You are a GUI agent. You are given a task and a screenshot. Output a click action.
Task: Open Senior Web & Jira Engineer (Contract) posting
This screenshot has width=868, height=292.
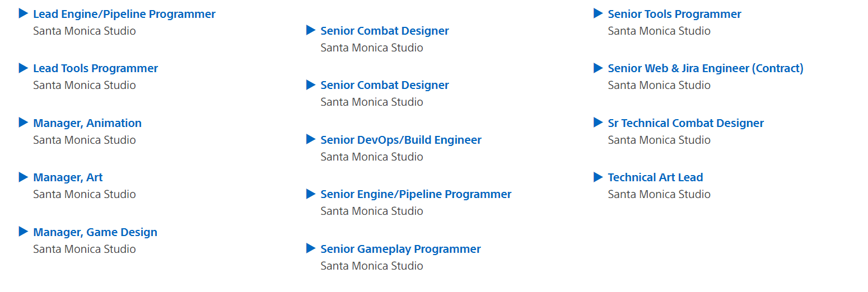706,68
